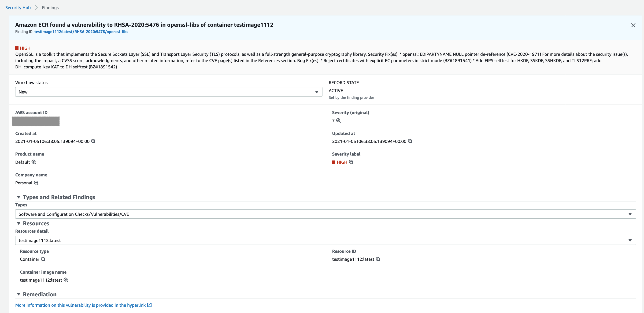Close the finding details panel

point(633,25)
